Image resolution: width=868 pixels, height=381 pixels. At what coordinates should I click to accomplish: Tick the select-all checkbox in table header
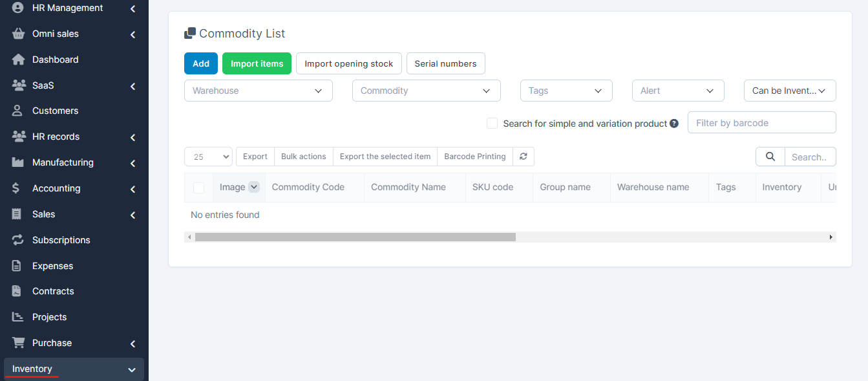(198, 188)
